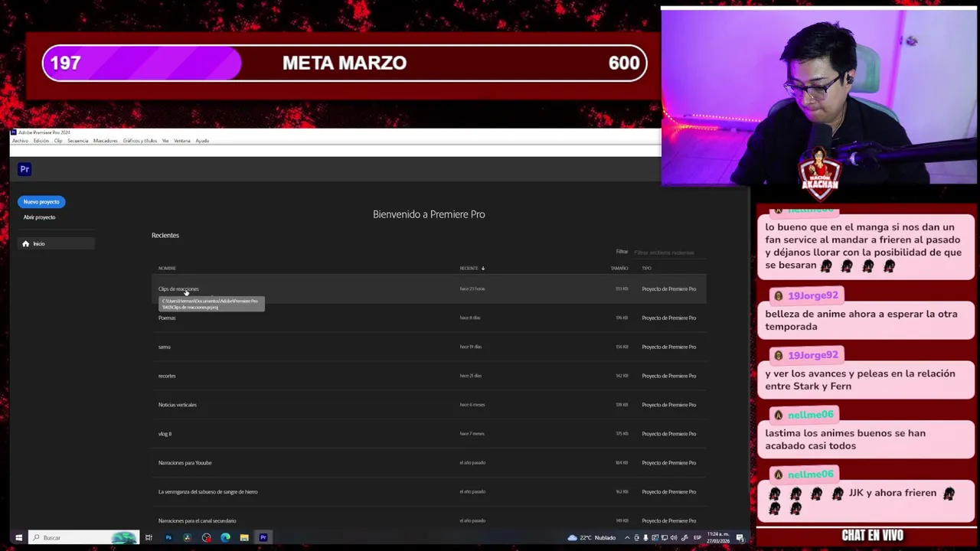Screen dimensions: 980x551
Task: Sort the list by Reciente column header
Action: (x=469, y=268)
